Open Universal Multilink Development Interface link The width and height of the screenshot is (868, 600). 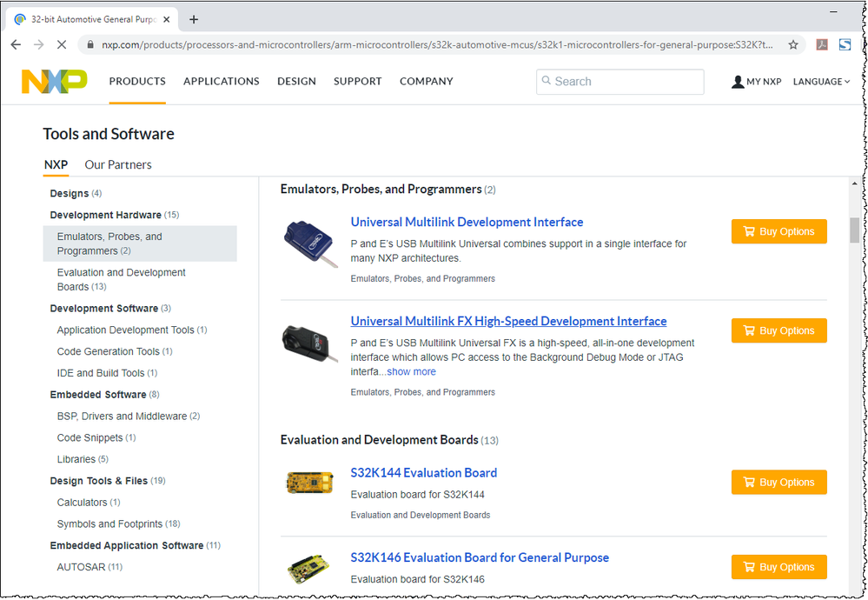(467, 222)
